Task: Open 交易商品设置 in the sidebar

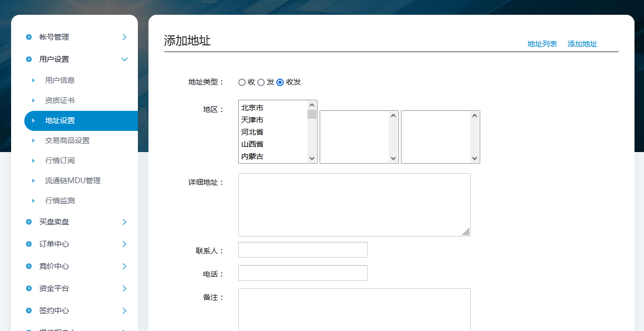Action: click(x=67, y=140)
